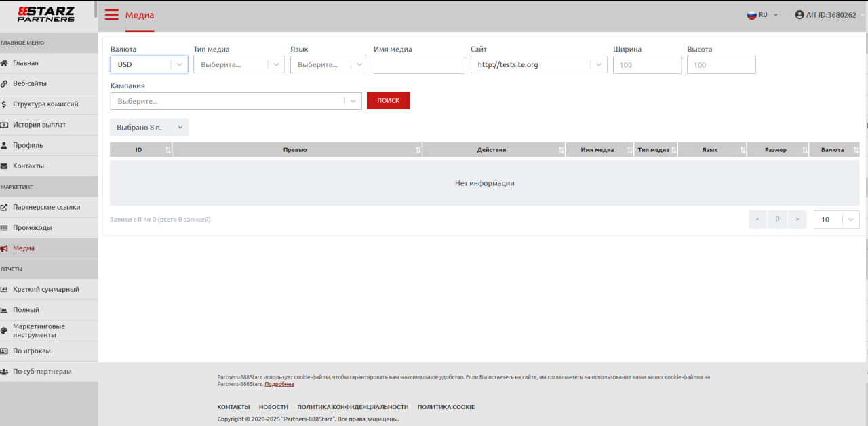Expand the Тип медиа dropdown
The image size is (868, 426).
238,64
